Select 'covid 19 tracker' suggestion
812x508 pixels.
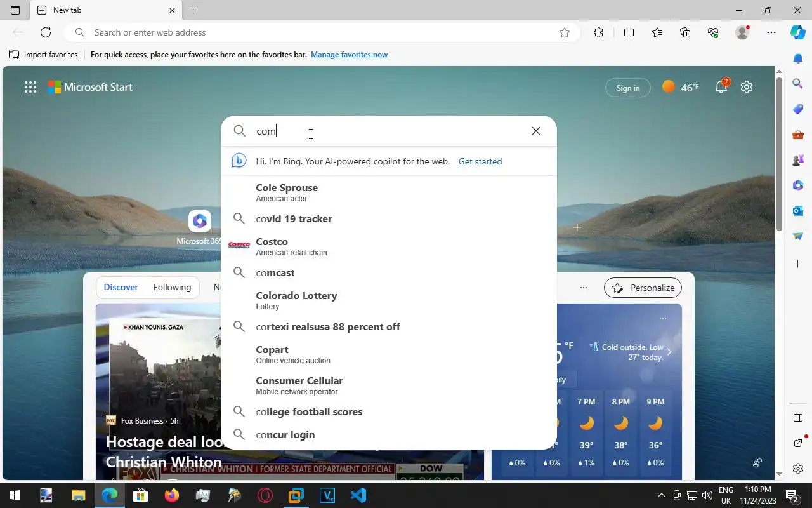click(389, 218)
